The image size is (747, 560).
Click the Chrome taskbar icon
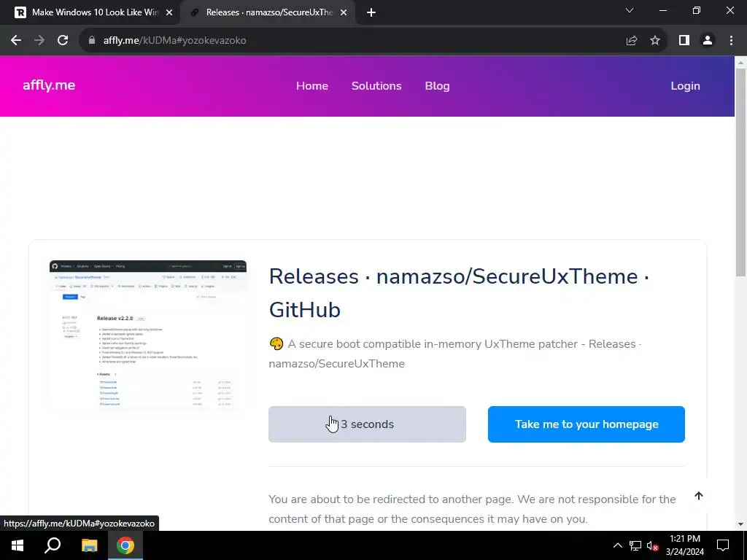point(125,545)
